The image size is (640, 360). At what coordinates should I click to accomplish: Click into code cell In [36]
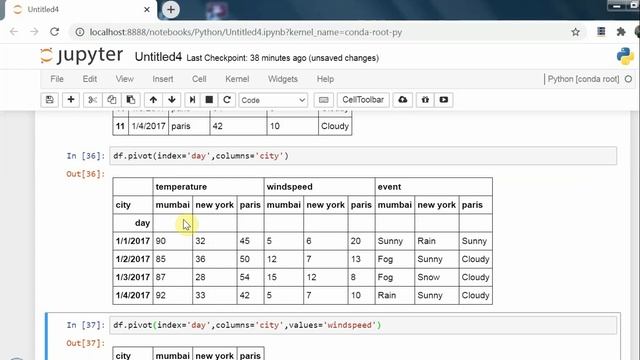pyautogui.click(x=363, y=156)
